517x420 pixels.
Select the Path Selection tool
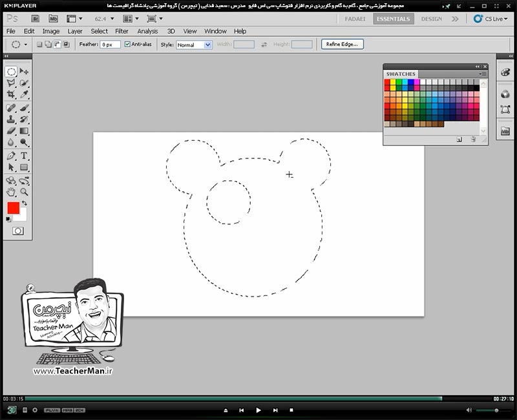click(x=11, y=167)
